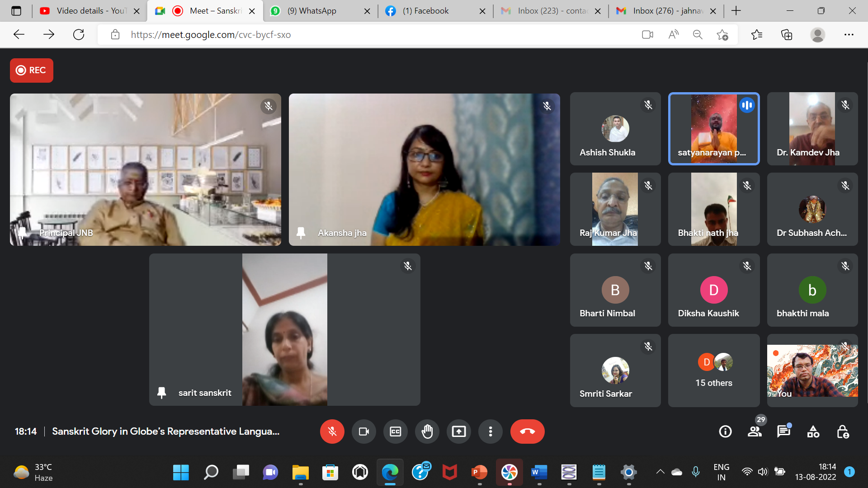The height and width of the screenshot is (488, 868).
Task: Show everyone people panel icon
Action: pos(755,432)
